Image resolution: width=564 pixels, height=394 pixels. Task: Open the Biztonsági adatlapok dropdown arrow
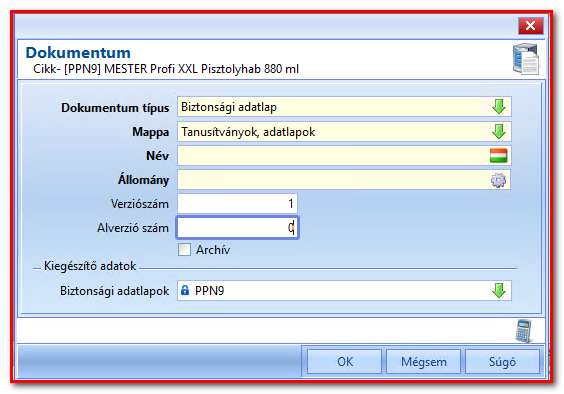(499, 290)
